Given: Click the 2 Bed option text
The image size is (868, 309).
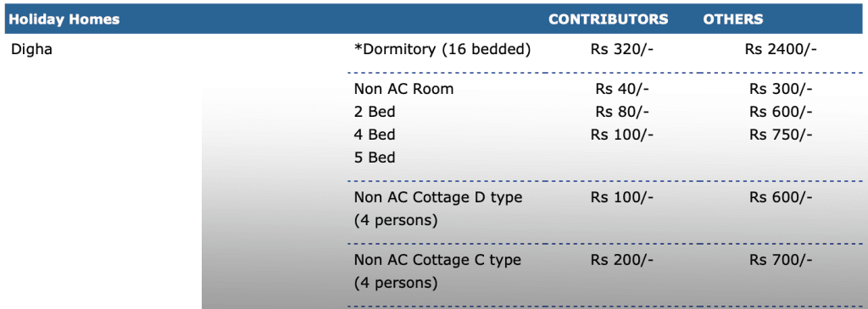Looking at the screenshot, I should 375,112.
